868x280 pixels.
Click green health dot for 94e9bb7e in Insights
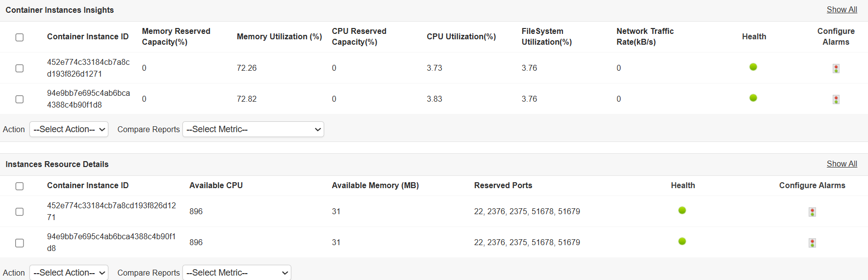tap(753, 98)
